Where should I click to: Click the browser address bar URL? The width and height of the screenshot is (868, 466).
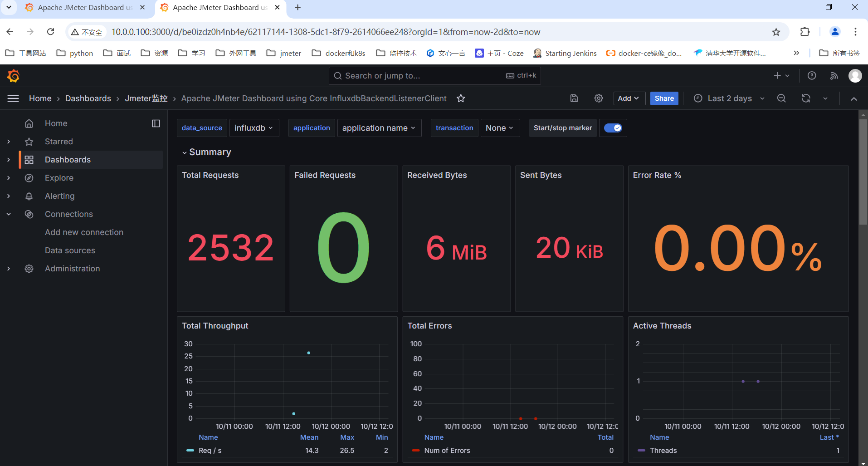(x=326, y=32)
